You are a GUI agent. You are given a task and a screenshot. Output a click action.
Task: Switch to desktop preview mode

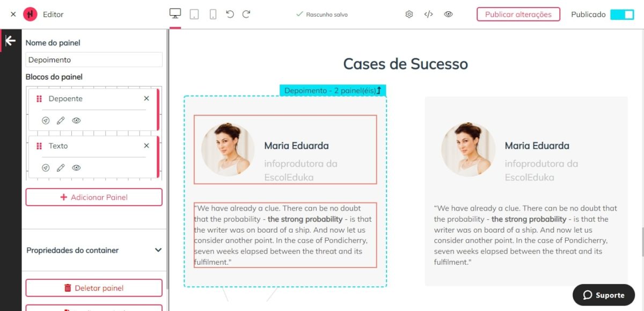(x=175, y=14)
